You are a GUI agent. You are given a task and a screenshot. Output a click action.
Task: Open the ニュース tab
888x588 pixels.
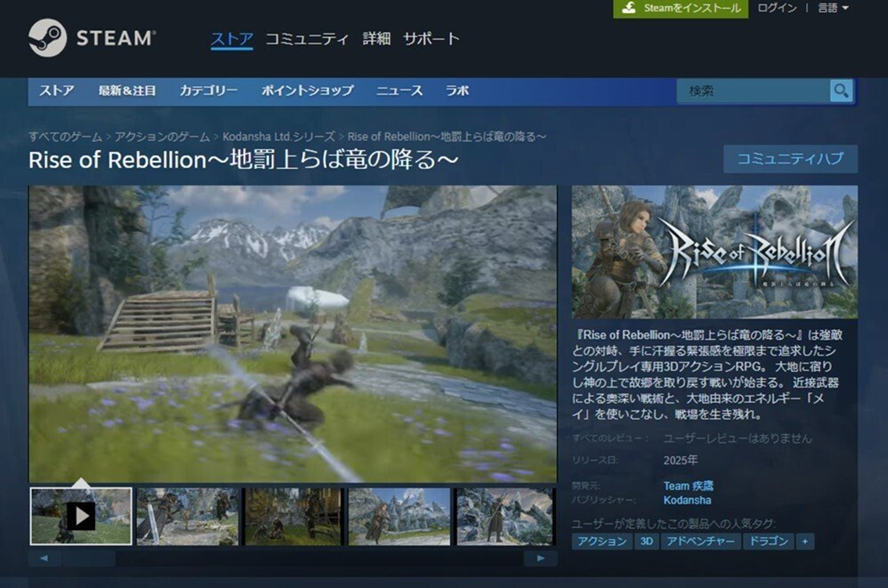[x=400, y=91]
